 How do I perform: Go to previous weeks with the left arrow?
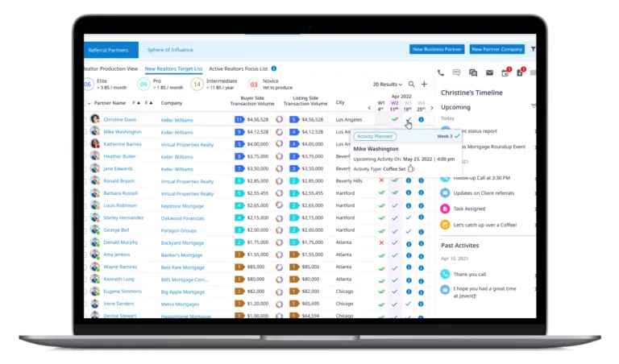tap(369, 108)
